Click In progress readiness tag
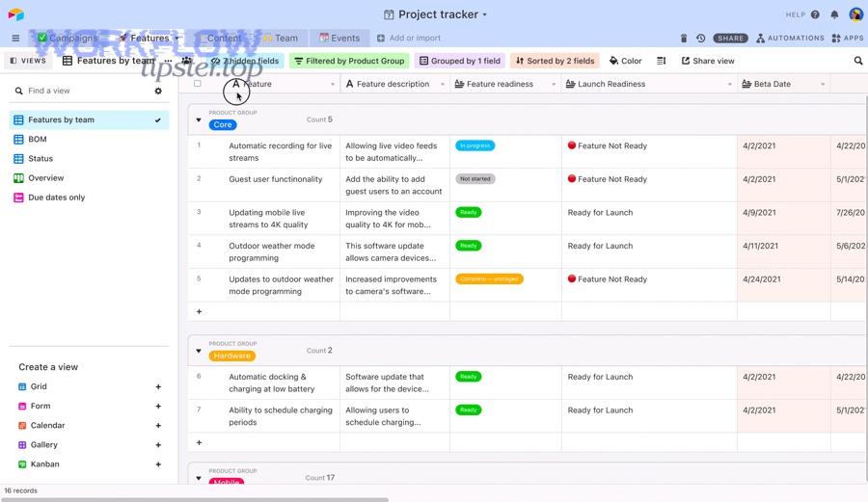The image size is (868, 502). pyautogui.click(x=475, y=145)
